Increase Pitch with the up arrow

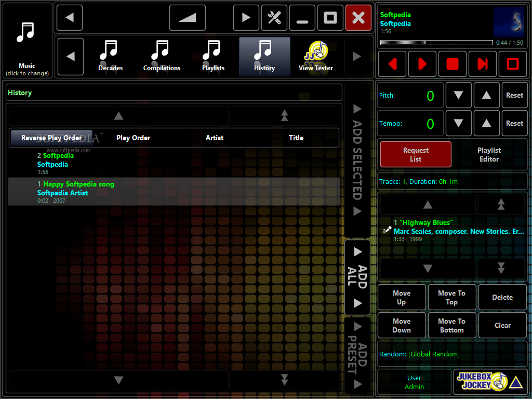486,96
